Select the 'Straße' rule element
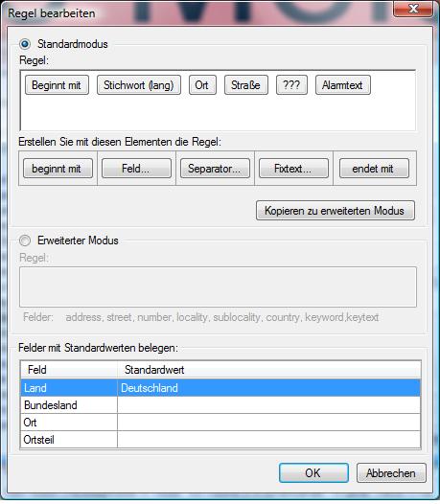The width and height of the screenshot is (440, 504). (x=246, y=85)
